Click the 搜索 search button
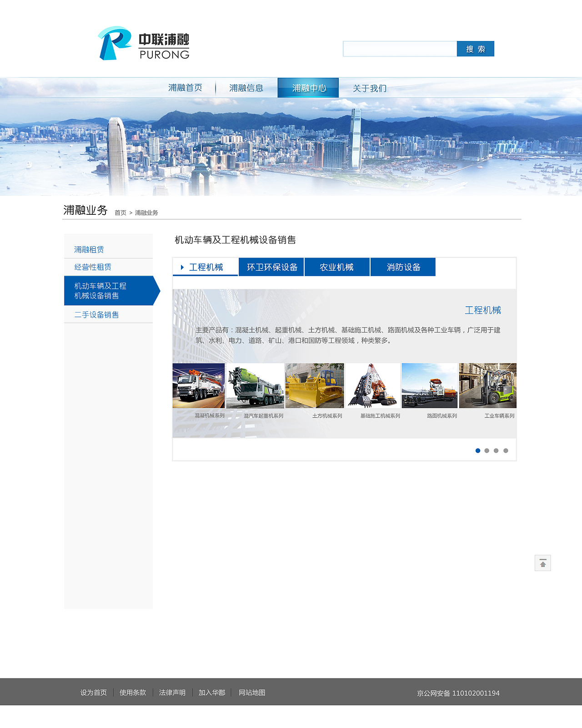Viewport: 582px width, 728px height. click(475, 49)
